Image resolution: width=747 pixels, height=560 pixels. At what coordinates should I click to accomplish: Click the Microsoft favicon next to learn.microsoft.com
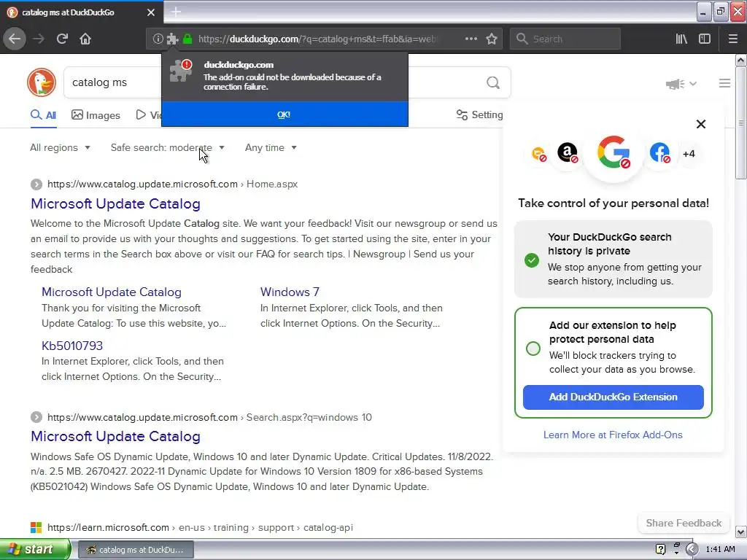(x=36, y=528)
